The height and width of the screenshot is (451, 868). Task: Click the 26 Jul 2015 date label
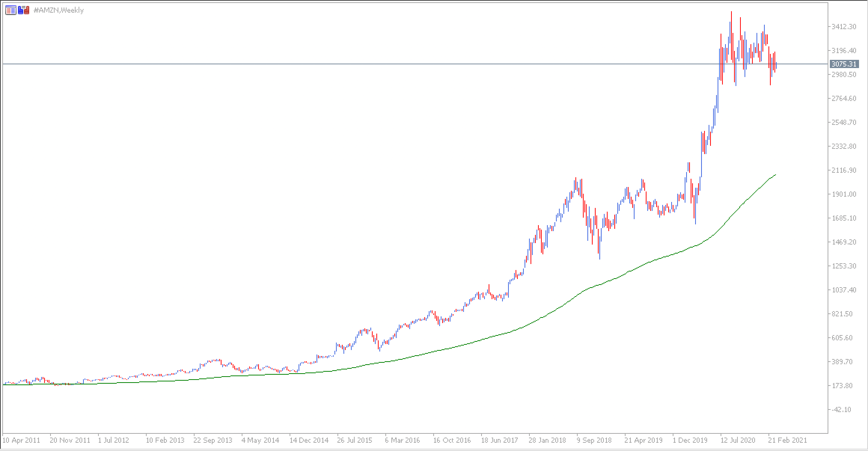point(355,440)
